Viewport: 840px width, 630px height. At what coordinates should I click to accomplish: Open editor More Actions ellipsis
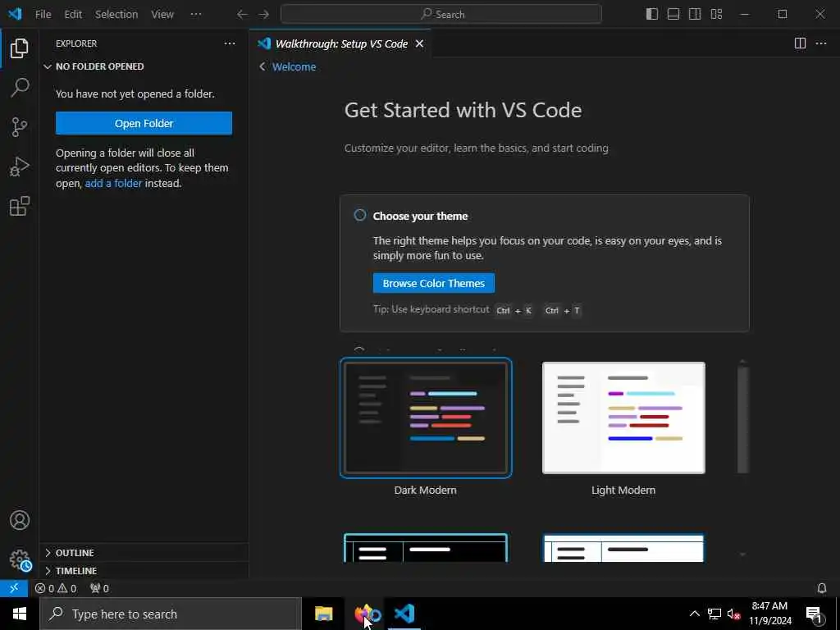pyautogui.click(x=820, y=43)
